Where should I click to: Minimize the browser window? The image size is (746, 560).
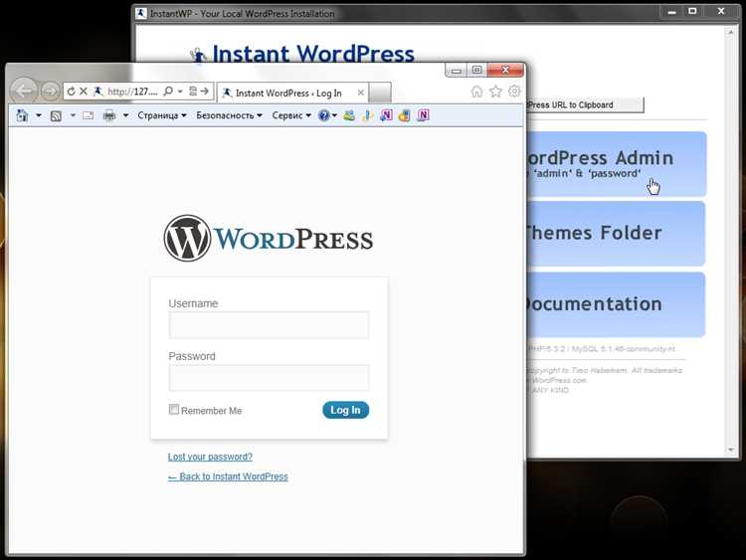coord(457,71)
